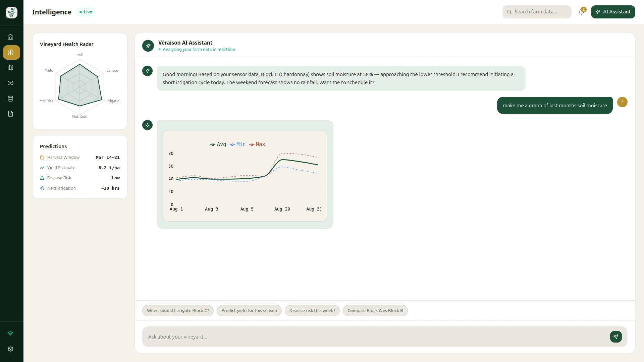Open the Reports document sidebar icon
The image size is (644, 362).
[x=10, y=114]
